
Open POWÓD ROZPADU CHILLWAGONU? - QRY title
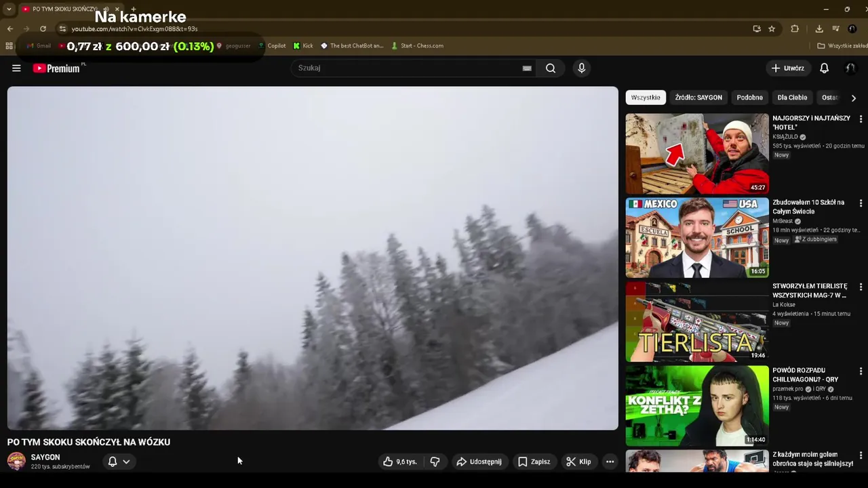click(x=806, y=375)
